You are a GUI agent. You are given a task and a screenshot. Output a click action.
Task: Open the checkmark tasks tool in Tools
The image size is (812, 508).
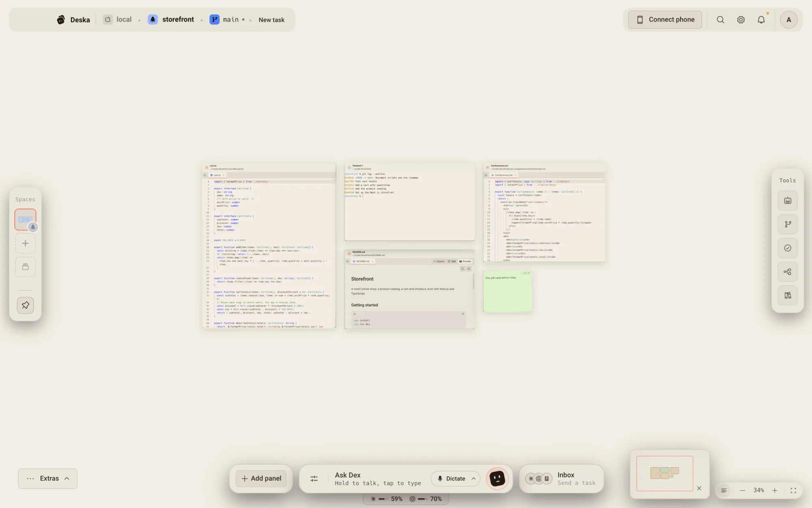pyautogui.click(x=788, y=248)
